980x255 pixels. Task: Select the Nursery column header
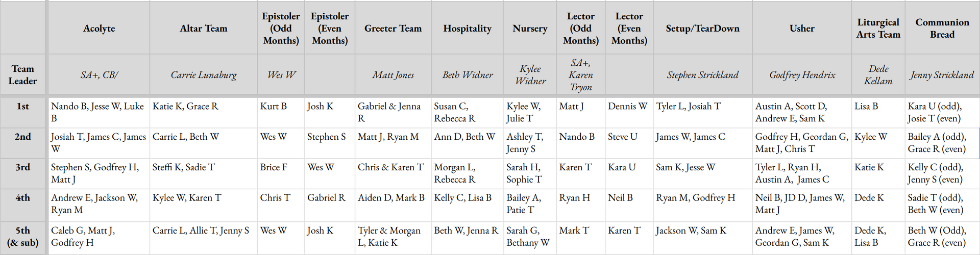(530, 28)
